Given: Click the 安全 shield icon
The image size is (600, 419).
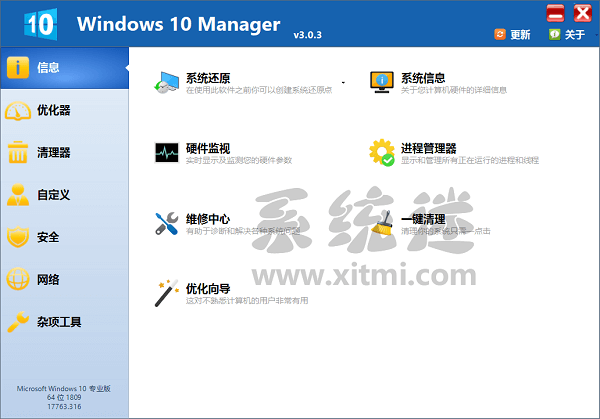Looking at the screenshot, I should pyautogui.click(x=18, y=237).
